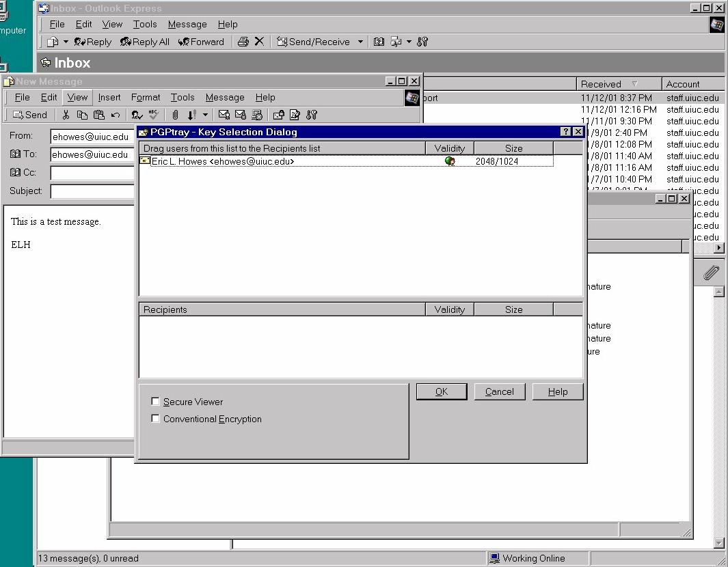Click 'Drag users from this list' header

click(x=282, y=148)
